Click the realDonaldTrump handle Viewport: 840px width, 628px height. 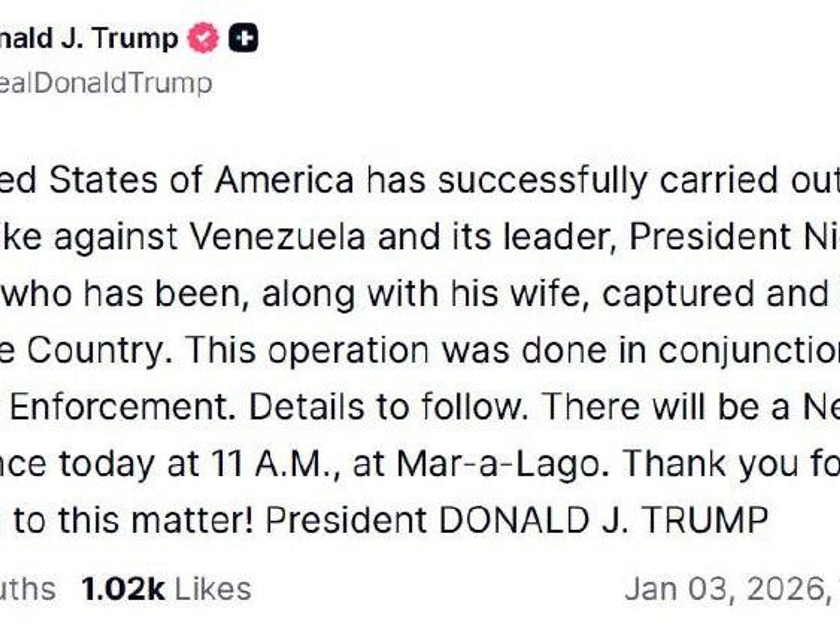pos(105,83)
